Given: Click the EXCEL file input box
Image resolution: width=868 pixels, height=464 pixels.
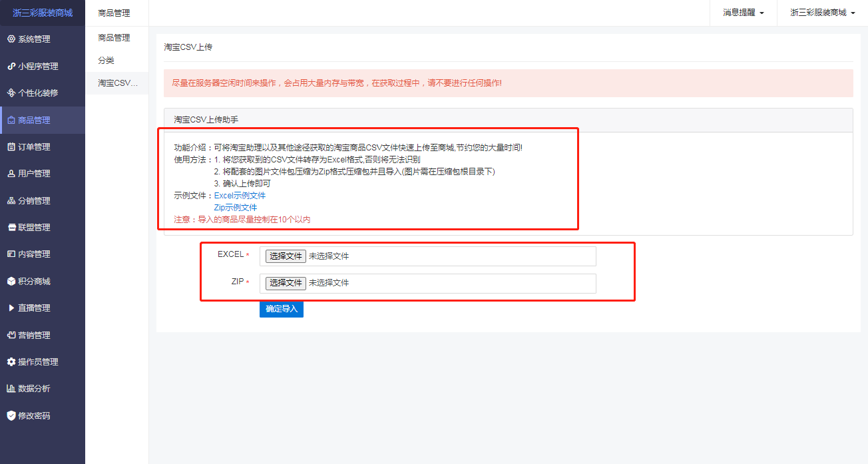Looking at the screenshot, I should pos(428,256).
